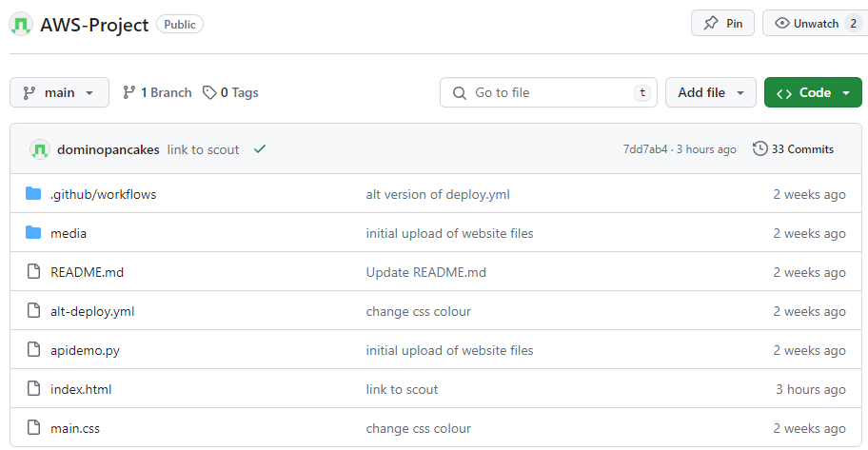Open commit hash 7dd7ab4
Viewport: 868px width, 450px height.
click(645, 149)
